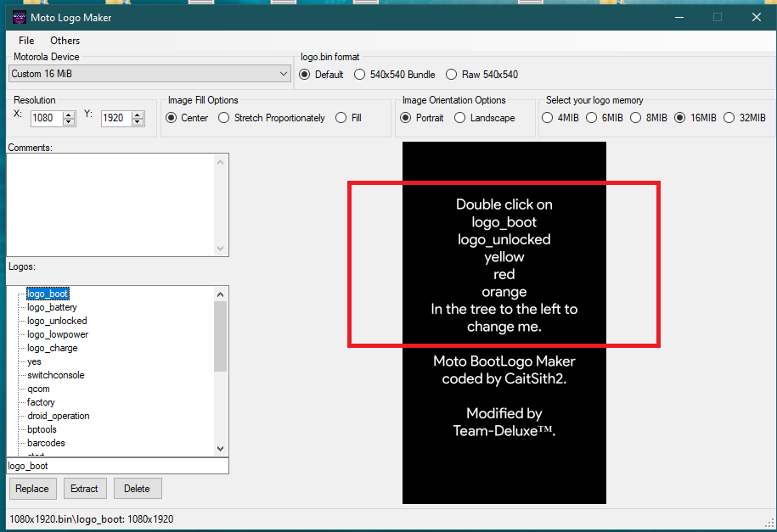Click inside the Comments text box

[x=111, y=204]
